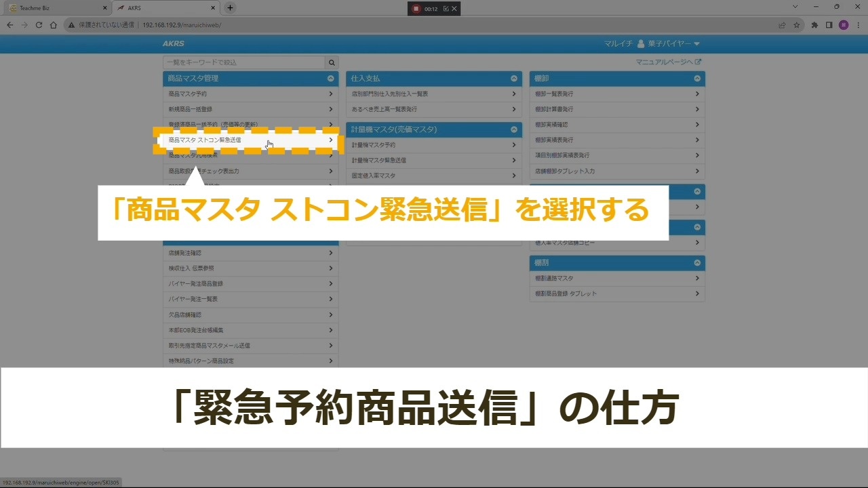Image resolution: width=868 pixels, height=488 pixels.
Task: Collapse the 棚卸 panel header
Action: 696,79
